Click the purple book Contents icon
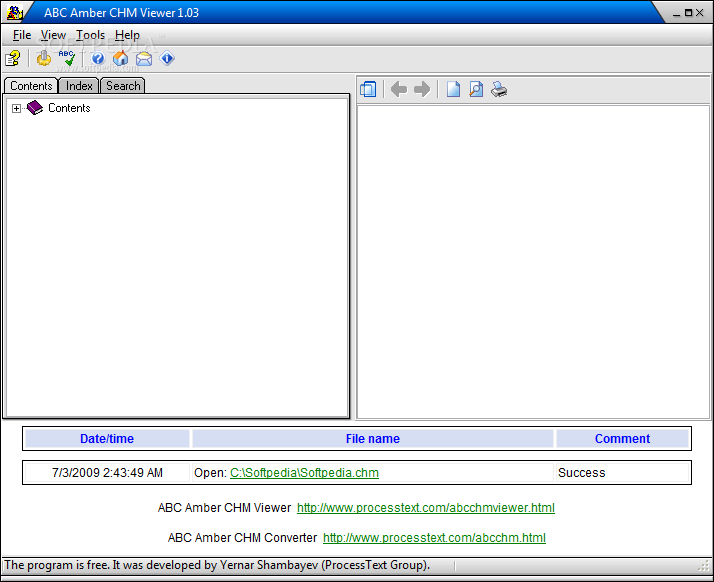 pos(35,108)
